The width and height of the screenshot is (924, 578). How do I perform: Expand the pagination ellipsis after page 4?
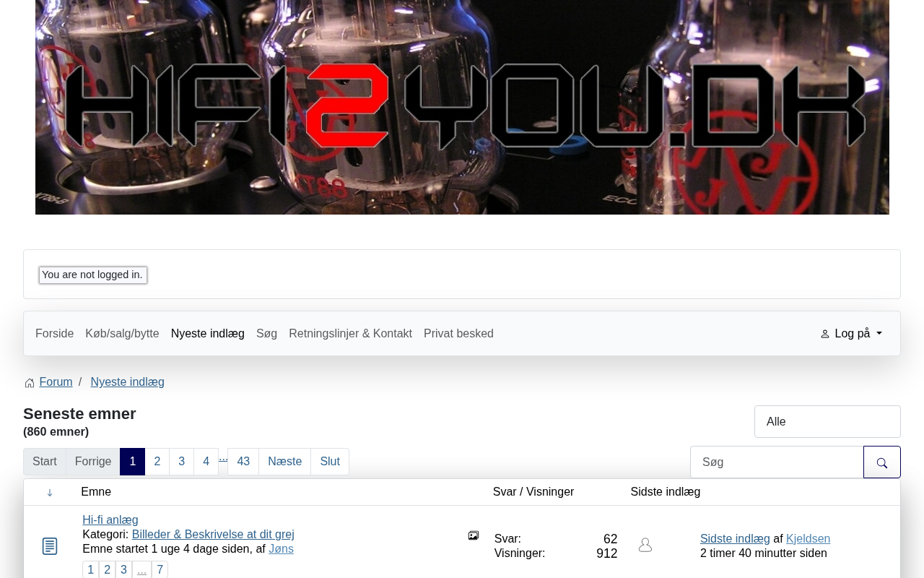tap(223, 458)
